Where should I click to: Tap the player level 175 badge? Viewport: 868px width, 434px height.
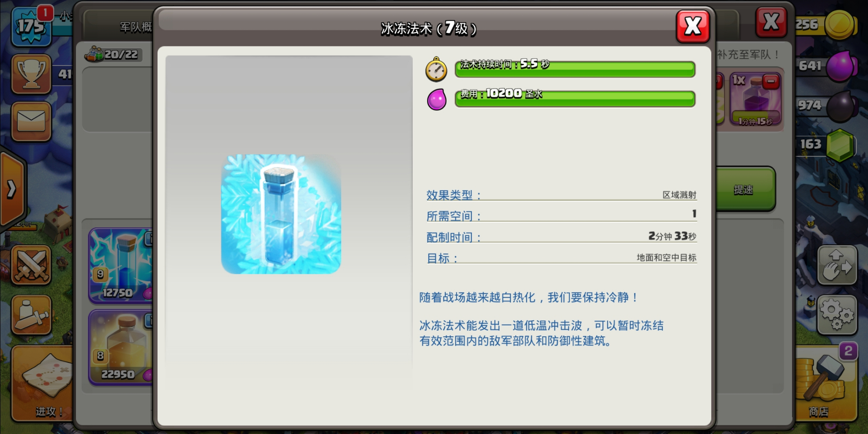pos(30,27)
